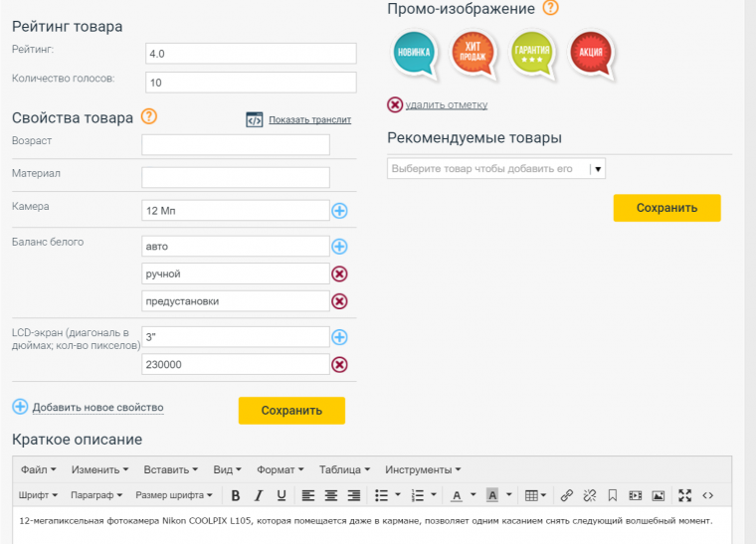The height and width of the screenshot is (544, 756).
Task: Toggle fullscreen mode in the editor
Action: tap(684, 495)
